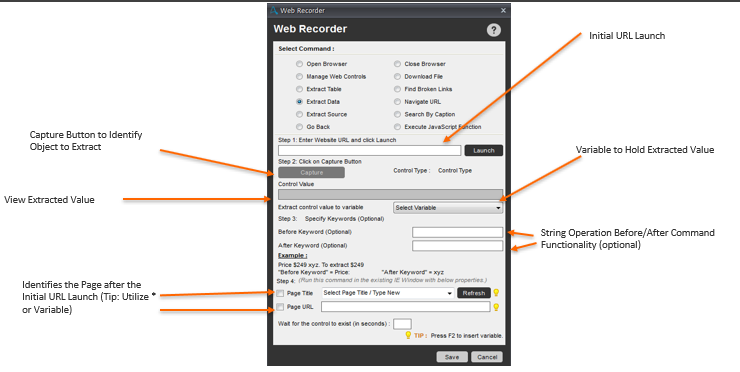740x372 pixels.
Task: Click the Control Value field
Action: pos(390,194)
